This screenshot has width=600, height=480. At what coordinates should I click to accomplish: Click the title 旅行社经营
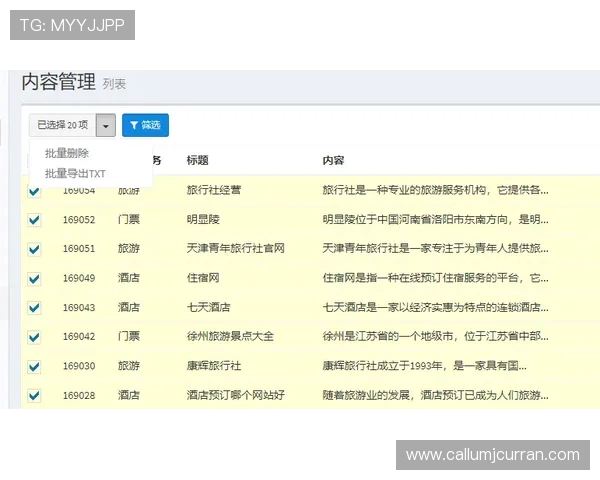pyautogui.click(x=214, y=190)
